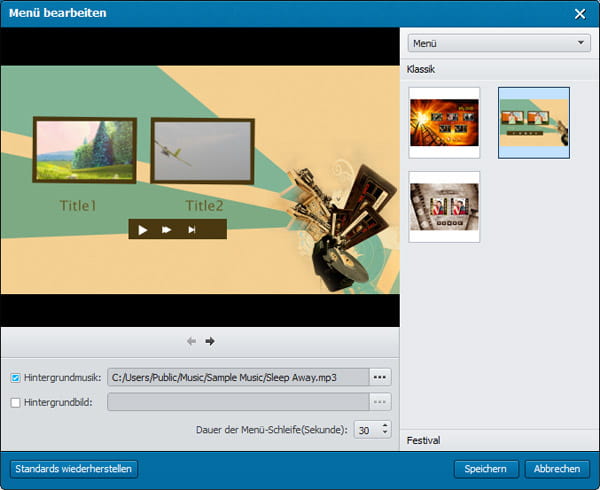The image size is (600, 490).
Task: Decrease menu loop duration with down arrow
Action: coord(385,434)
